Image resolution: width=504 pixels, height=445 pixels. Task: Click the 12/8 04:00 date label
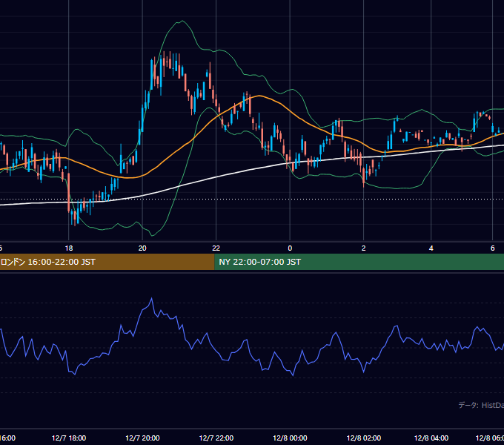(431, 438)
